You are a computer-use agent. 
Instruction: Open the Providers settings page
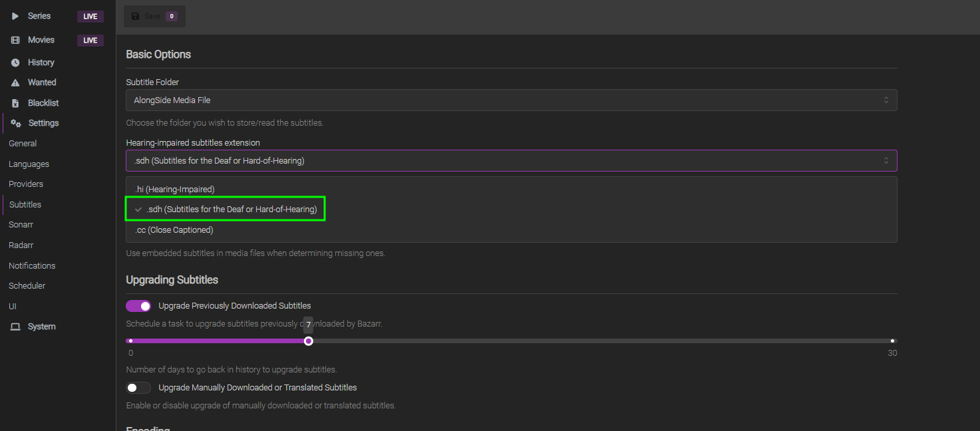(x=26, y=184)
